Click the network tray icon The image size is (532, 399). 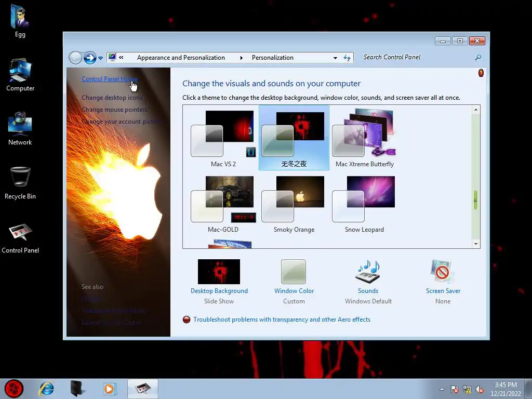(x=467, y=390)
